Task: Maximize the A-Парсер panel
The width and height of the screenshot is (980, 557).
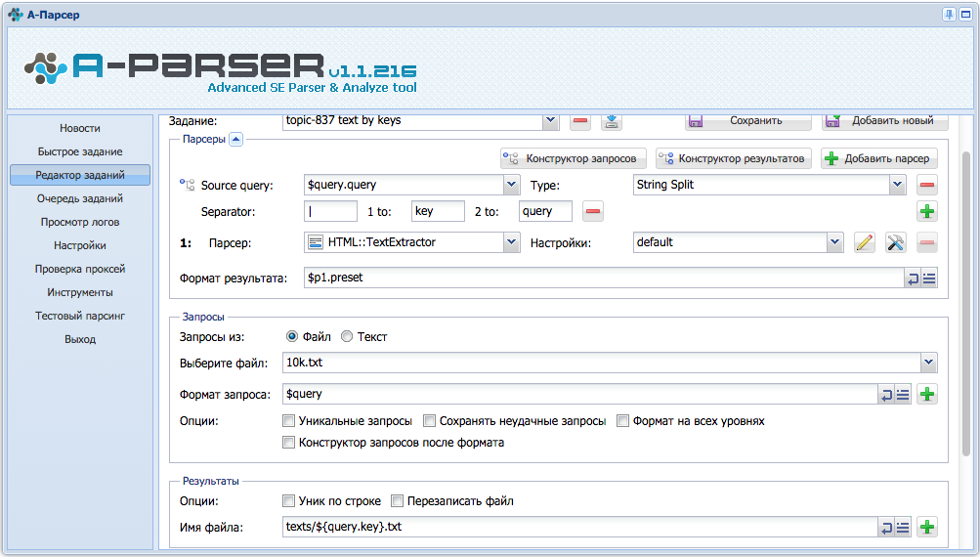Action: tap(965, 15)
